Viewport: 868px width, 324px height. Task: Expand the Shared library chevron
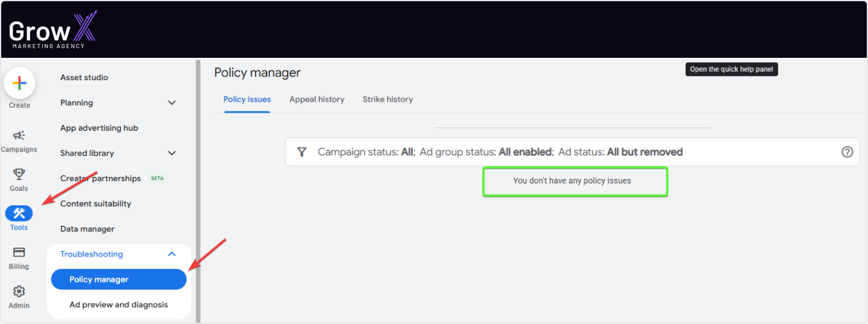point(172,154)
